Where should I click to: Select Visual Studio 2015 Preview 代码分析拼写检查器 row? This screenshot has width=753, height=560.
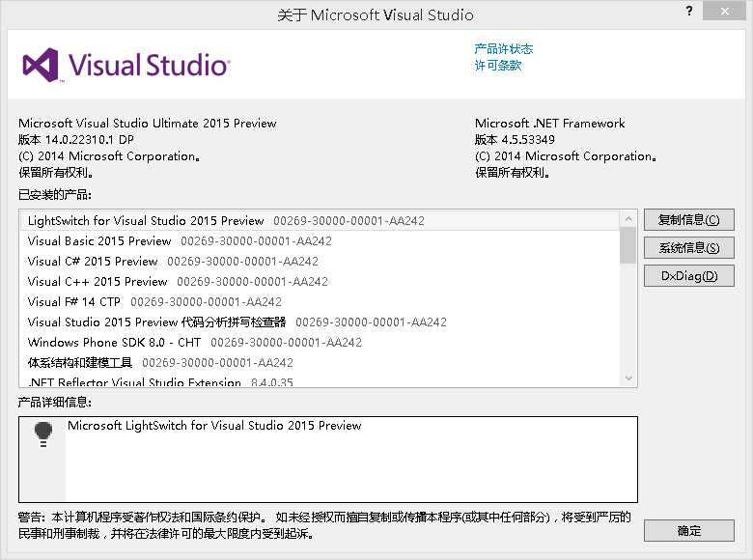[320, 322]
